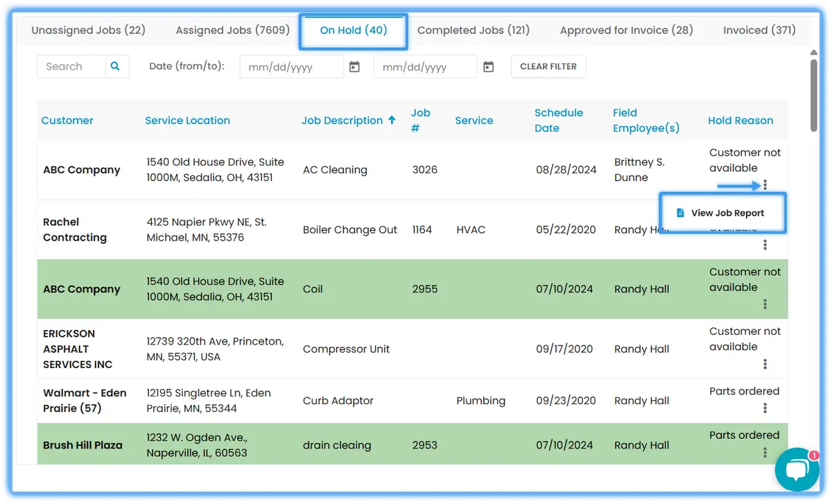Screen dimensions: 832x504
Task: Open the to-date calendar picker icon
Action: coord(488,67)
